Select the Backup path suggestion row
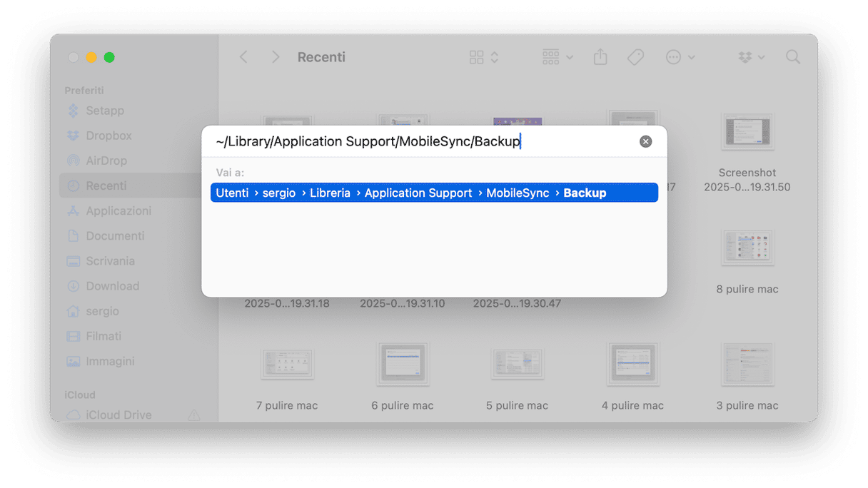 click(434, 193)
